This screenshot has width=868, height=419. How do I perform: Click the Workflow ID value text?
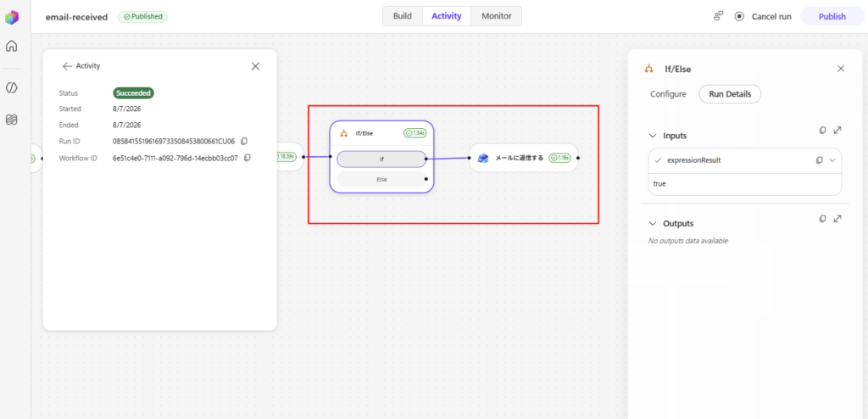[x=175, y=158]
